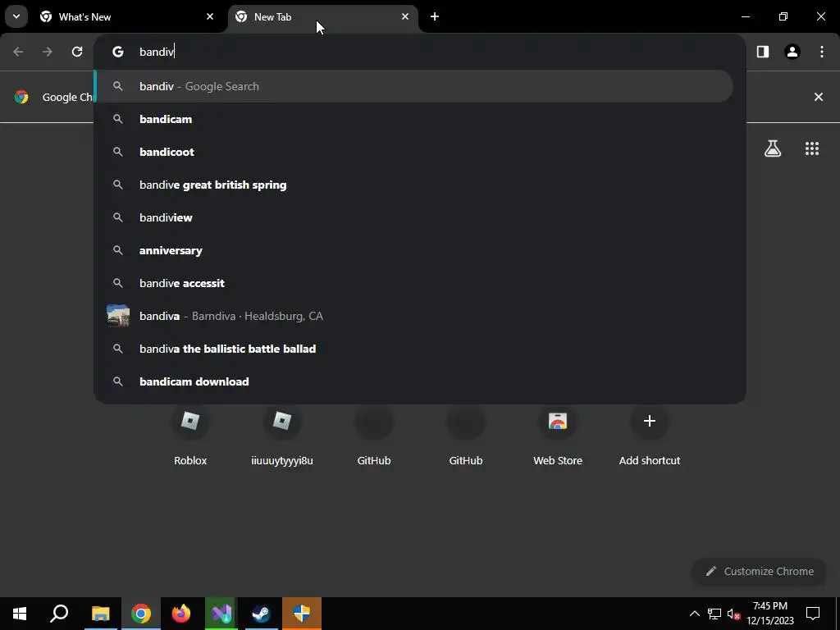Close the What's New tab
840x630 pixels.
210,16
